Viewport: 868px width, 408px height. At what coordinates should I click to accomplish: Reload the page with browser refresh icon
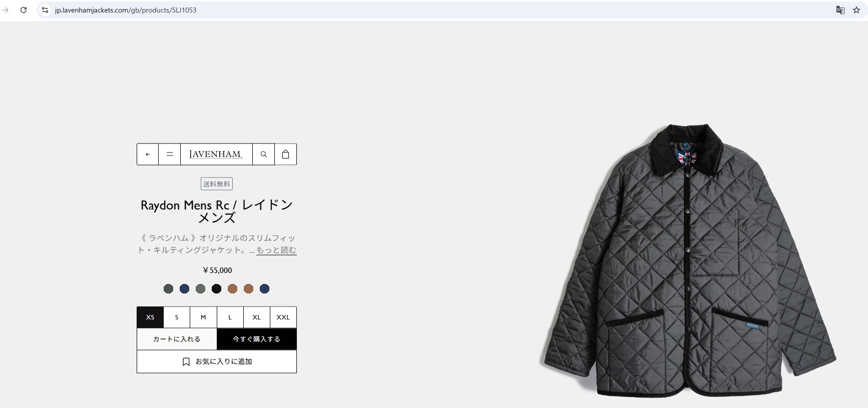(x=24, y=10)
